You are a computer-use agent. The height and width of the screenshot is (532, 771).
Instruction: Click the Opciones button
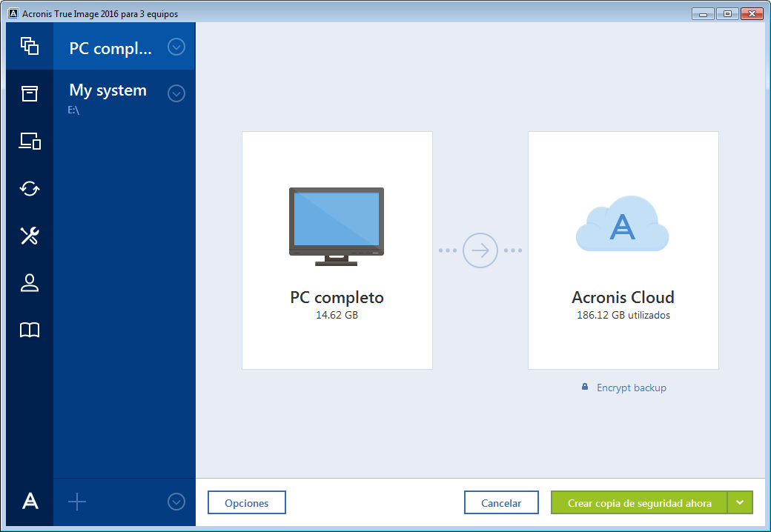246,502
